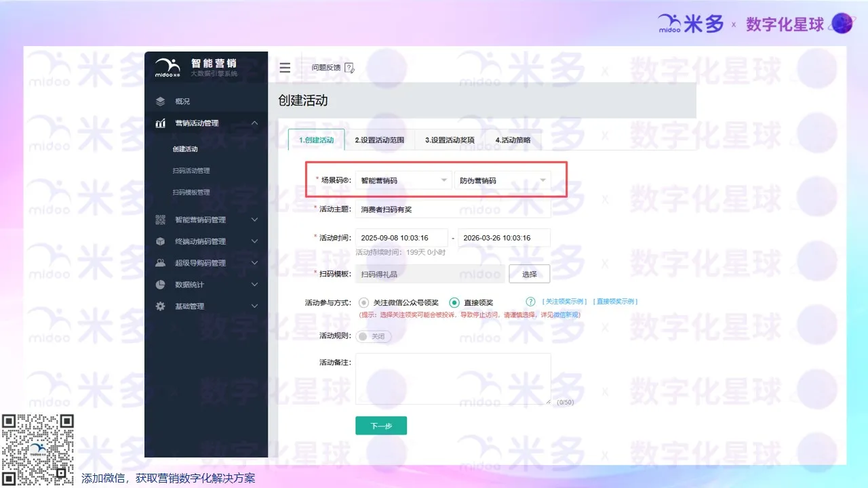
Task: Select the box icon beside 终端动销码管理
Action: point(160,241)
